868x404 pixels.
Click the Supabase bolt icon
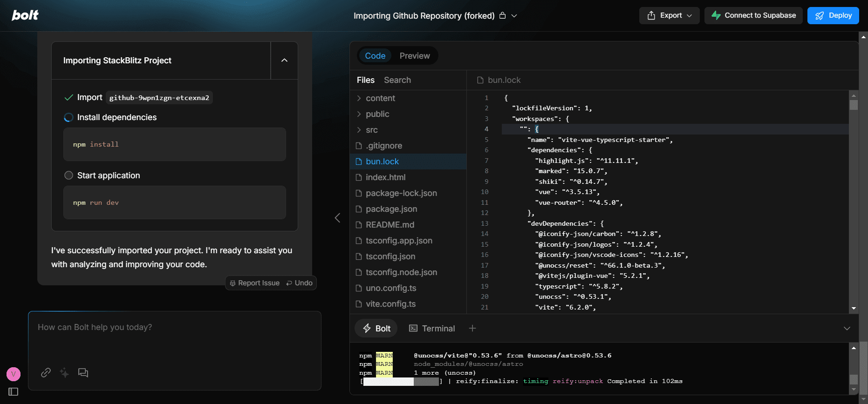pyautogui.click(x=716, y=15)
